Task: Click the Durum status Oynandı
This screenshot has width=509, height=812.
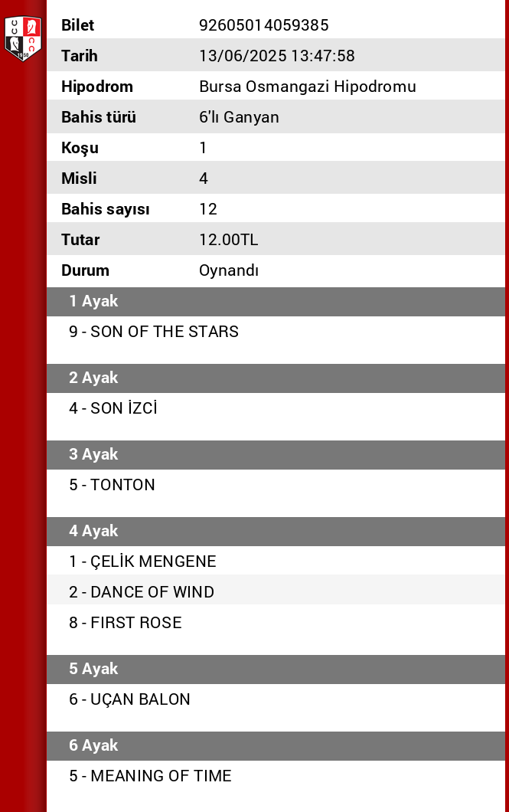Action: point(228,270)
